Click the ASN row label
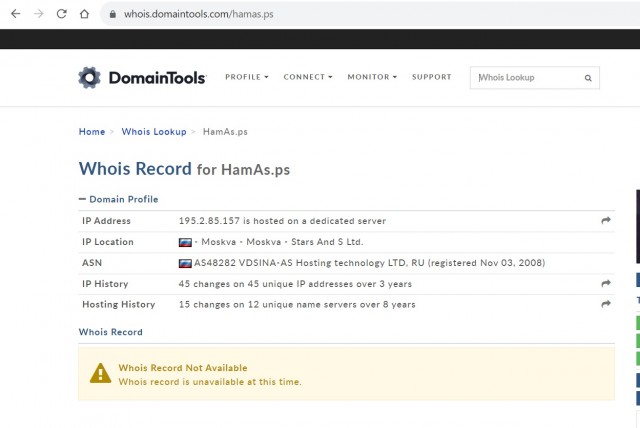The image size is (640, 428). 92,263
